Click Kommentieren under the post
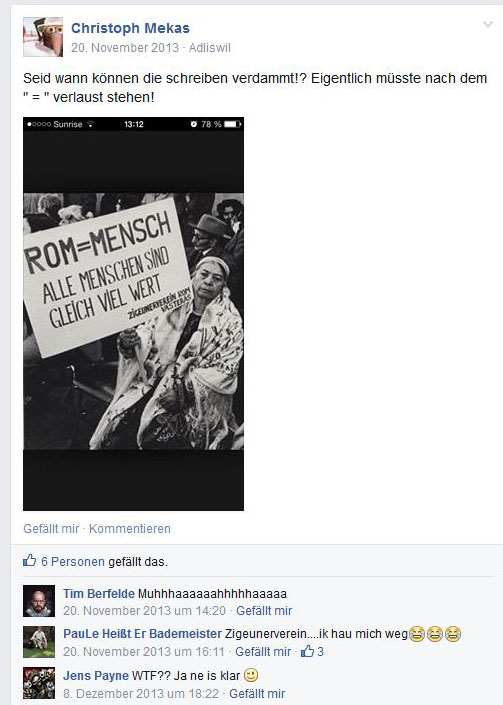Viewport: 503px width, 705px height. [x=130, y=529]
